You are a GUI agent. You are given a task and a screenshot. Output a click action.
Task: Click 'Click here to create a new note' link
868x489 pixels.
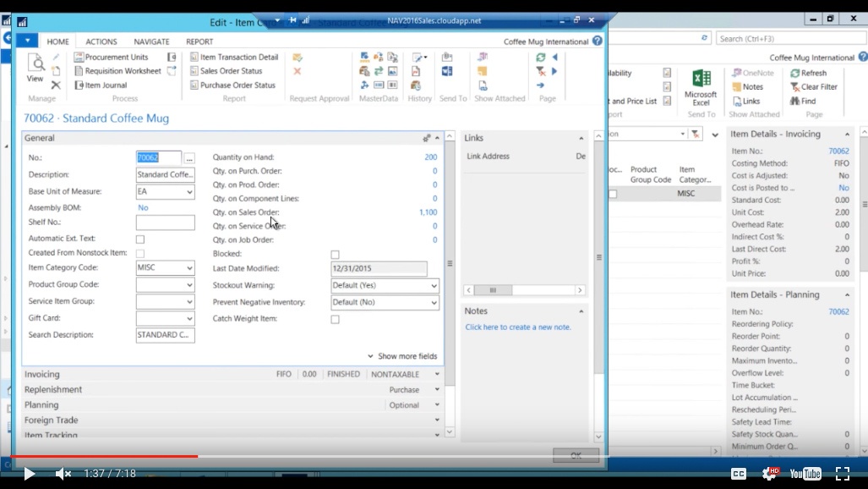[x=518, y=327]
